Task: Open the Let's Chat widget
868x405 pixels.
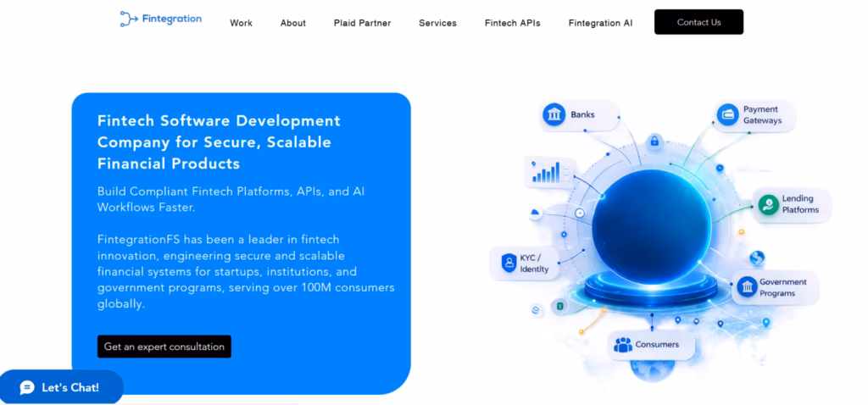Action: tap(61, 387)
